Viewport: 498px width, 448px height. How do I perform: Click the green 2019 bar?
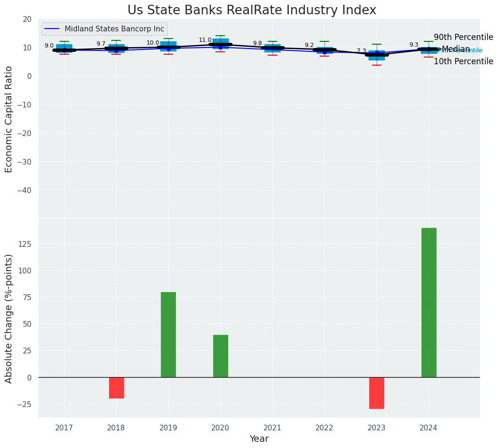point(168,334)
